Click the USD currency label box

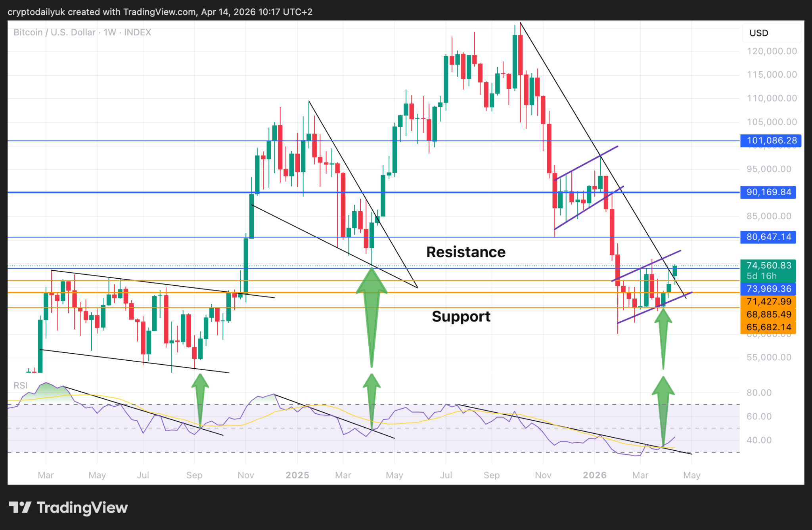point(771,33)
